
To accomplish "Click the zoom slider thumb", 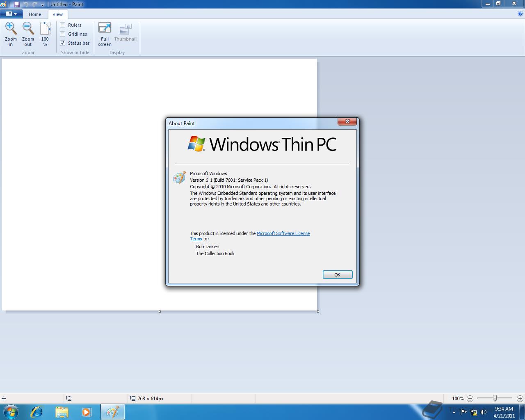I will click(495, 398).
